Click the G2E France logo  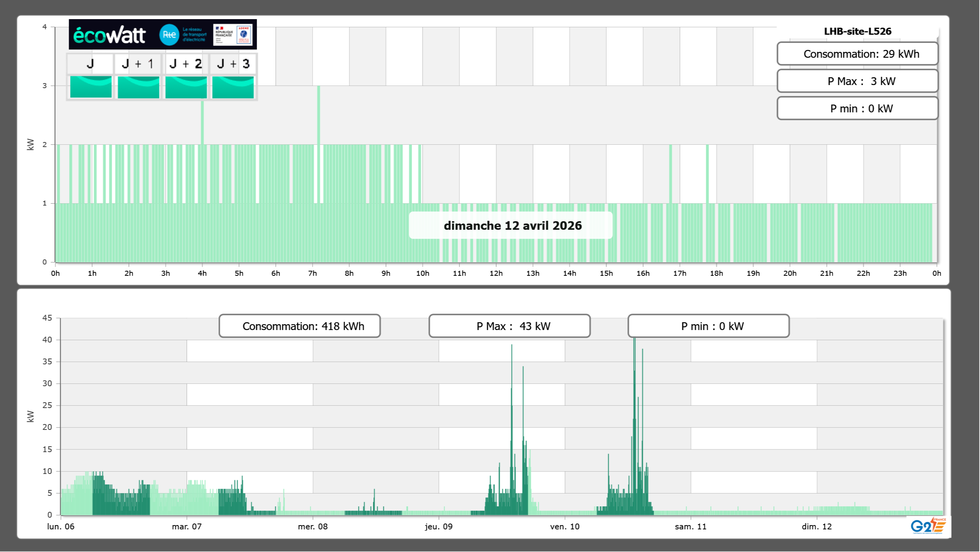[928, 526]
